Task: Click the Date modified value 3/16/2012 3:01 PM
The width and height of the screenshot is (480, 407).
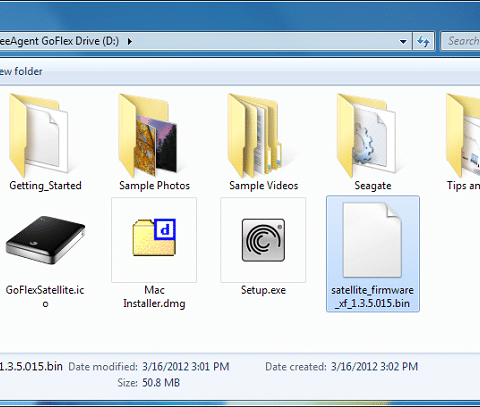Action: [x=186, y=367]
